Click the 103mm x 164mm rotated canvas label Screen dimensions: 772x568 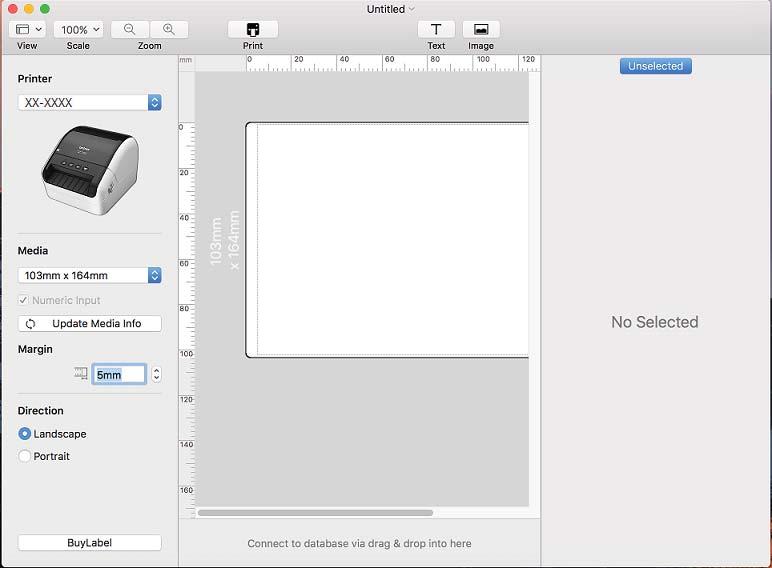tap(225, 240)
